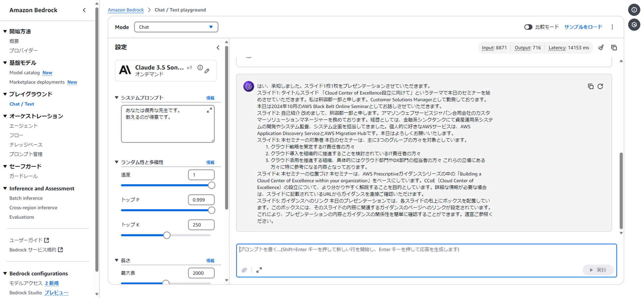
Task: Open Evaluations in the sidebar
Action: click(x=22, y=217)
